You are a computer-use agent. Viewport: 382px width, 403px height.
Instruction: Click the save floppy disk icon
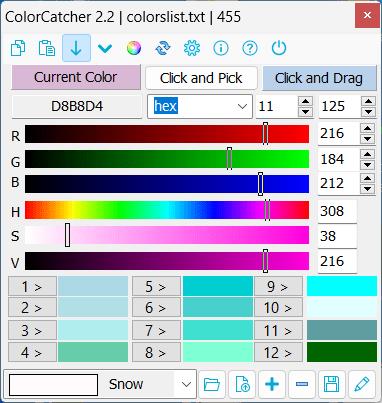(332, 384)
